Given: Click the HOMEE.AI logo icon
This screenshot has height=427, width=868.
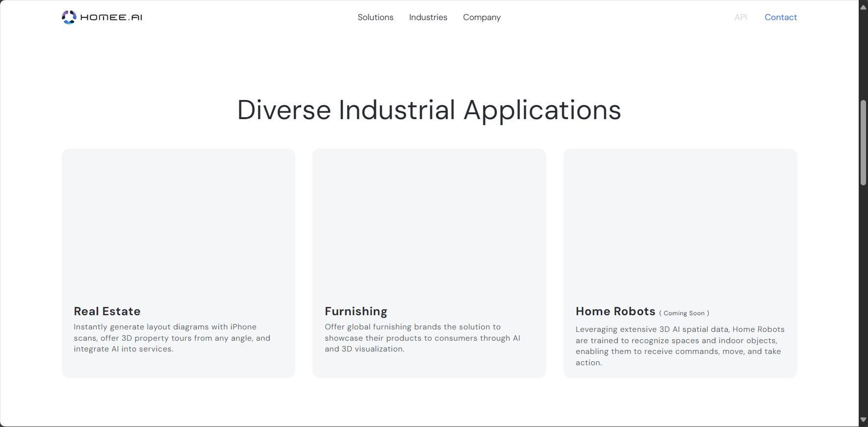Looking at the screenshot, I should point(69,17).
